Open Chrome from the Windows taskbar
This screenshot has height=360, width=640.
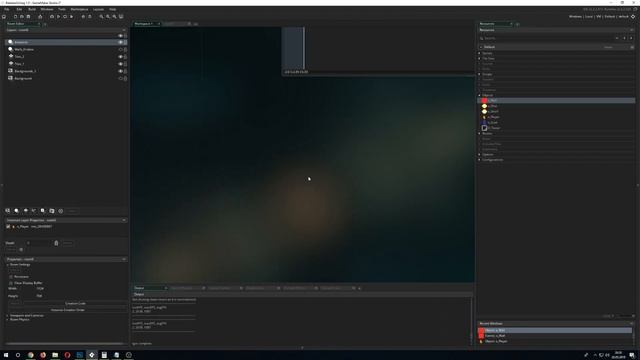pos(31,355)
